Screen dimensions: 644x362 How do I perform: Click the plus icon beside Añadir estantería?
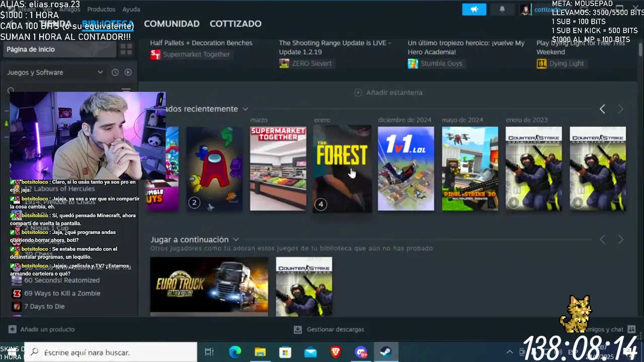click(358, 93)
